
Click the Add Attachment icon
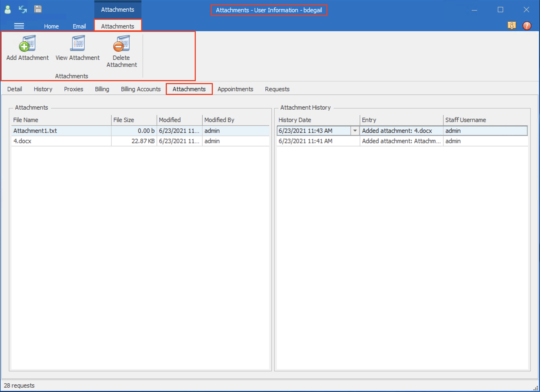[x=27, y=46]
